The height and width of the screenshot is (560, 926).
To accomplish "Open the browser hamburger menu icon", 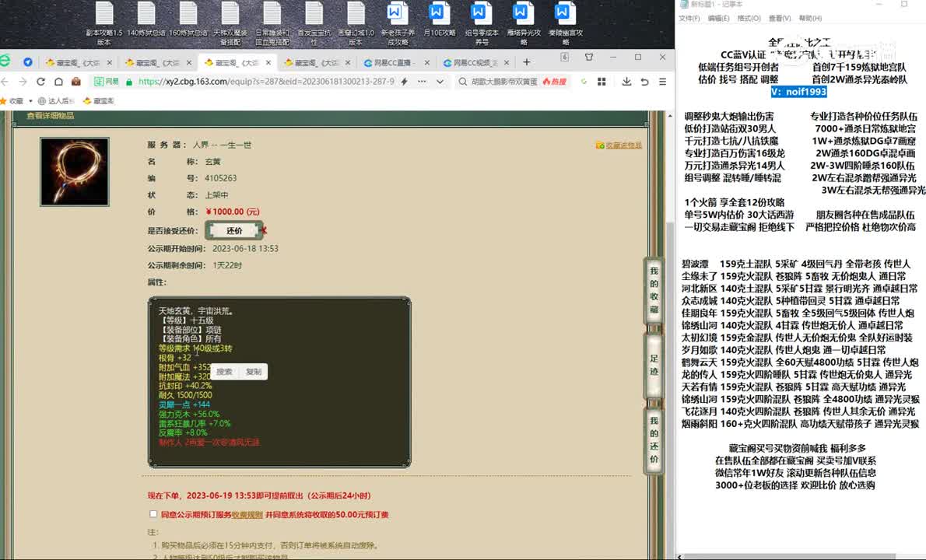I will click(x=662, y=82).
